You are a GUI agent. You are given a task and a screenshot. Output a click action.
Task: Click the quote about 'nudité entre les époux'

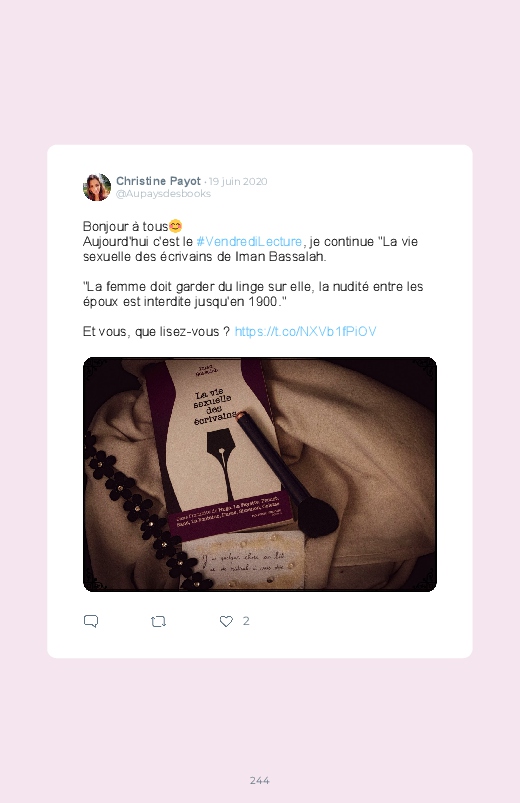tap(253, 294)
